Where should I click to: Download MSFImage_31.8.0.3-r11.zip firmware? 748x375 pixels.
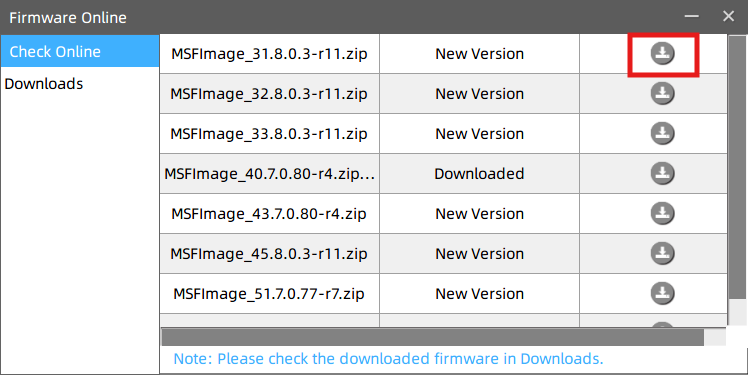(663, 53)
